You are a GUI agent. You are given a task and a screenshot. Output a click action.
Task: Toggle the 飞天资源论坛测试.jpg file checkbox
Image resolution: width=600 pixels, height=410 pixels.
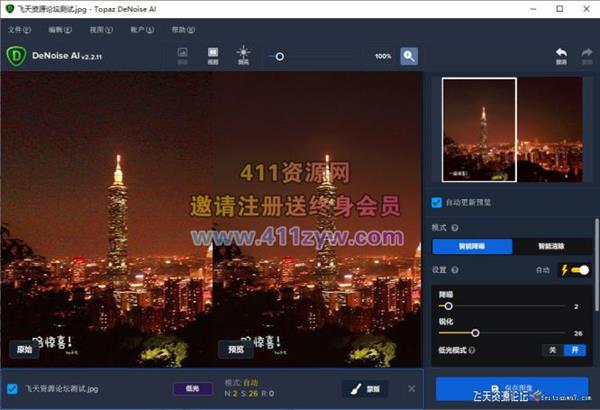point(12,388)
